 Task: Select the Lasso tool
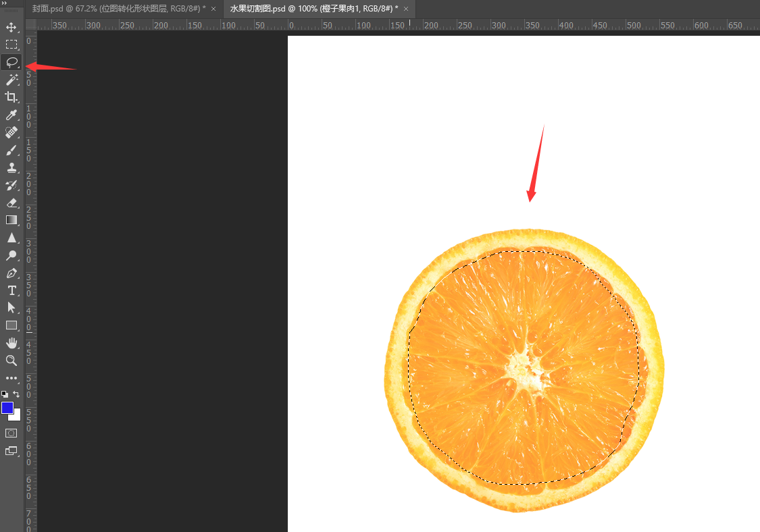[11, 62]
